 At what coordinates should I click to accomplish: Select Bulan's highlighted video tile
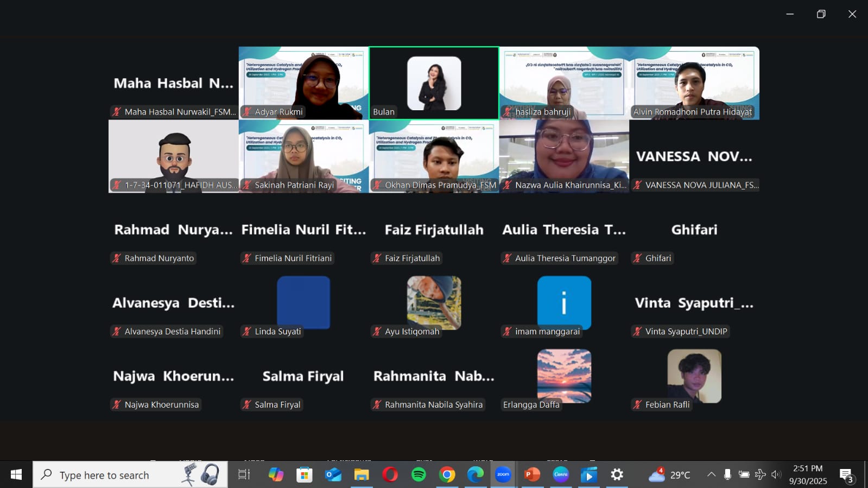point(434,83)
